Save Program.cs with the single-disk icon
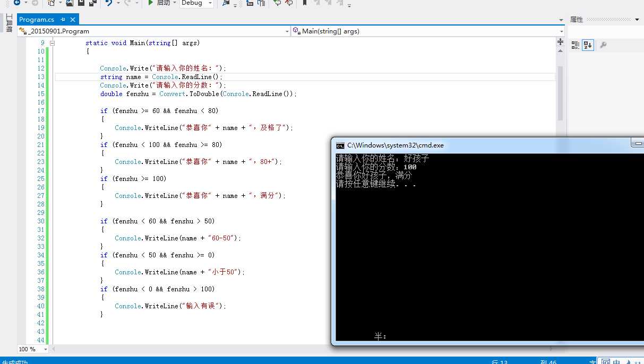 pyautogui.click(x=81, y=3)
